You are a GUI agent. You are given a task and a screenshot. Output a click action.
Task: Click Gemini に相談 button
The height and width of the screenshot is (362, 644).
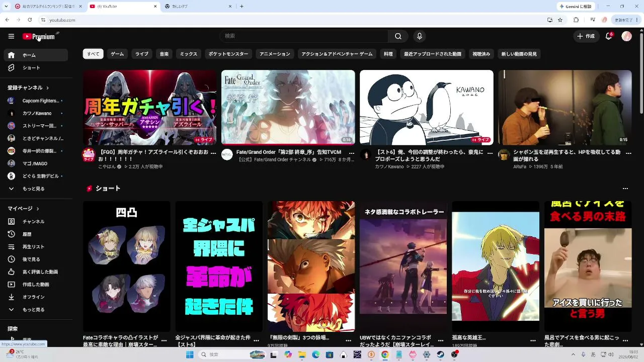tap(577, 7)
